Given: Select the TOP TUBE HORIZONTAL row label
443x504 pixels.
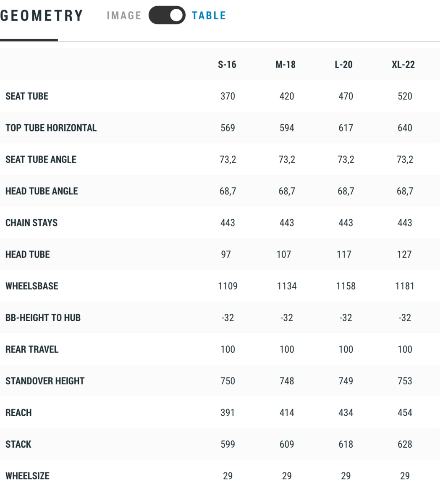Looking at the screenshot, I should point(51,128).
